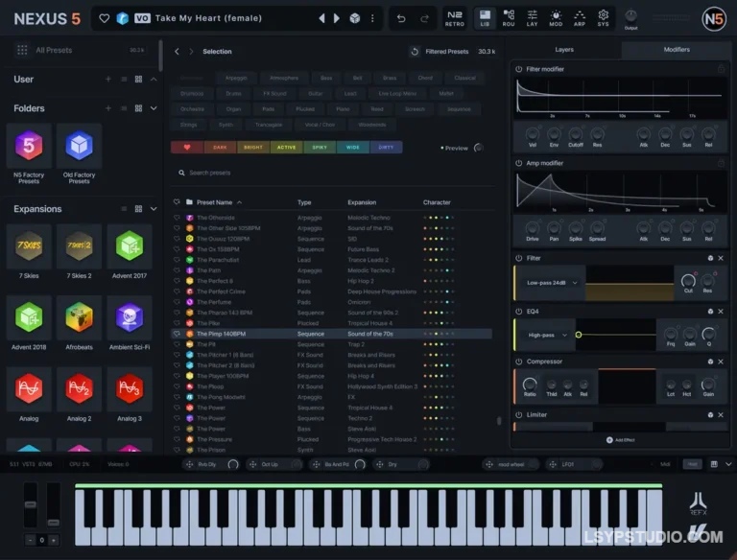Select previous preset with left arrow
Image resolution: width=737 pixels, height=560 pixels.
(322, 18)
